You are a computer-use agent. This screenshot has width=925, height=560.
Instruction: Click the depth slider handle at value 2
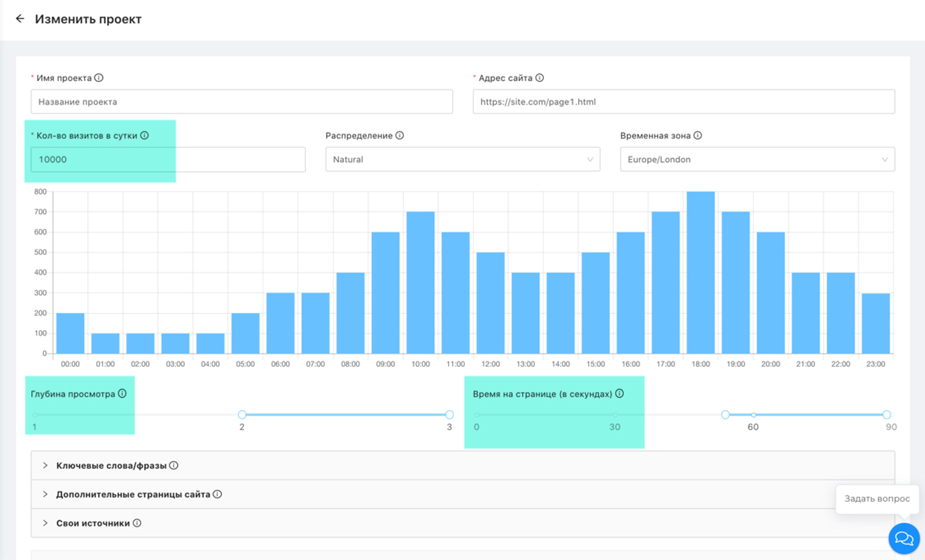point(242,415)
